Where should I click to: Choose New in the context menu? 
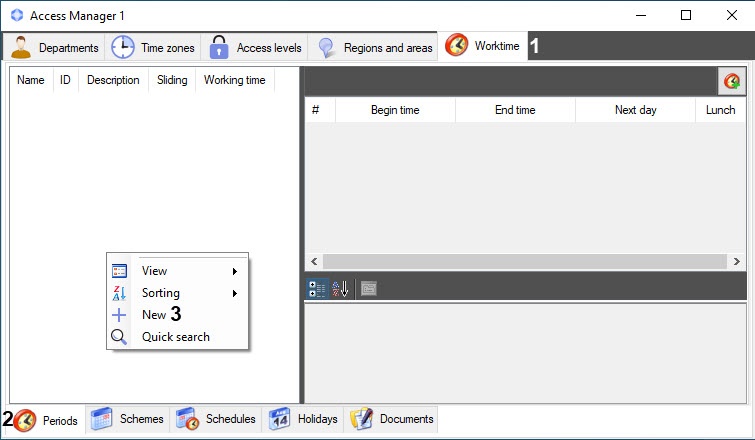178,315
